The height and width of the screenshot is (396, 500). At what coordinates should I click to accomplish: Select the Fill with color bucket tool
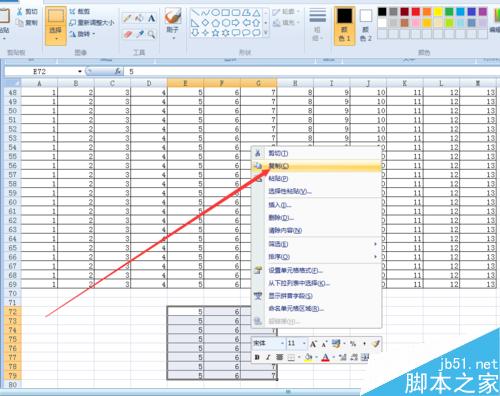[140, 18]
